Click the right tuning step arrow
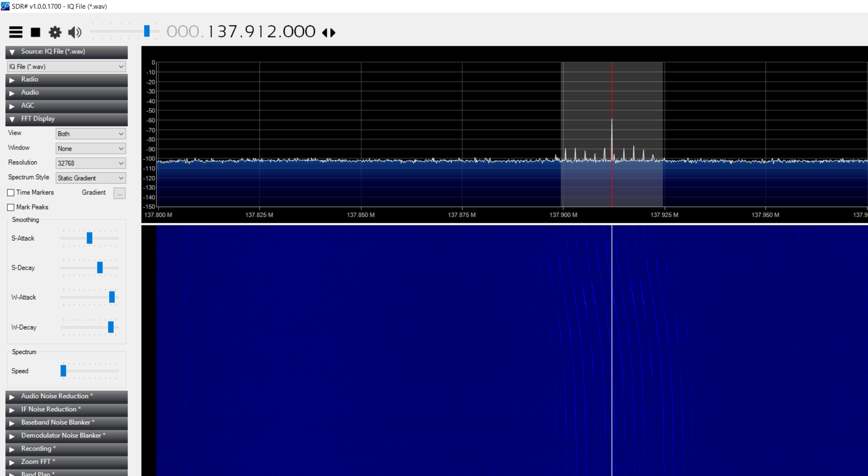Viewport: 868px width, 476px height. click(333, 32)
